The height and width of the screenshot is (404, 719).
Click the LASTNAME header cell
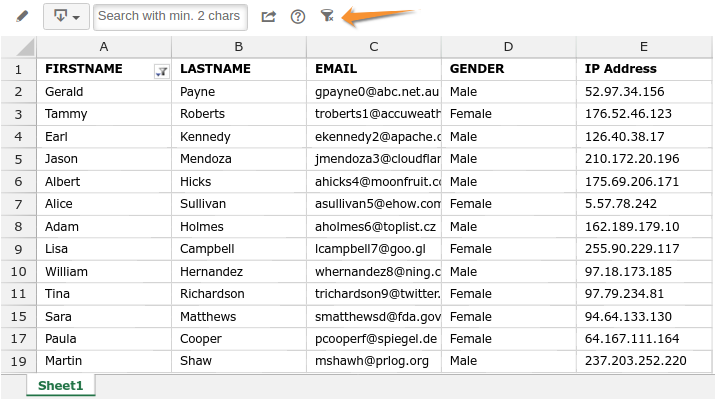(x=238, y=69)
